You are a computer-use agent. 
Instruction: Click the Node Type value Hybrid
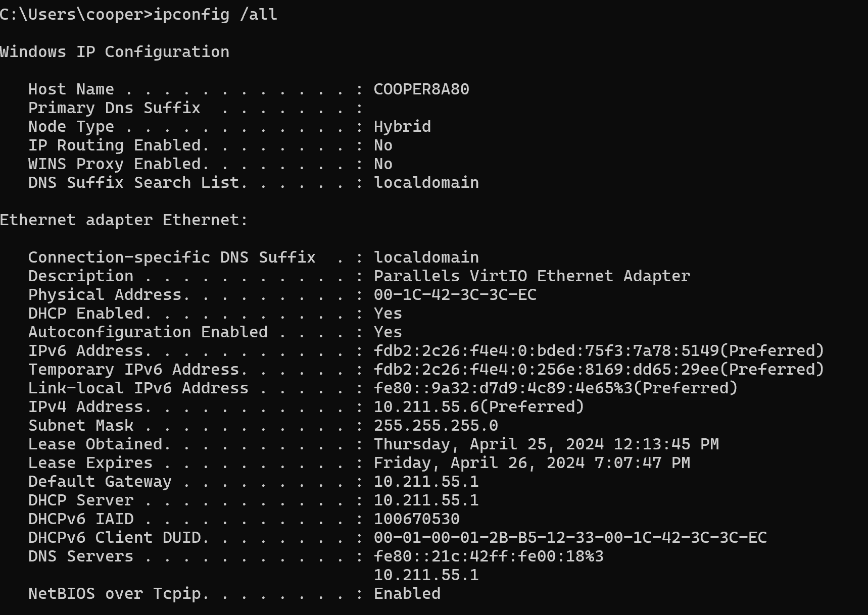(402, 126)
